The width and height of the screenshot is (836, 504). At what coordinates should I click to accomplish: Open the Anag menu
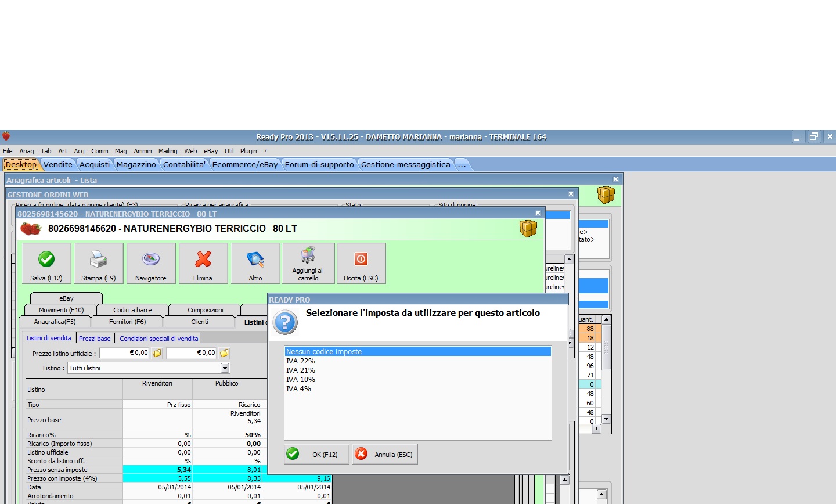[27, 151]
